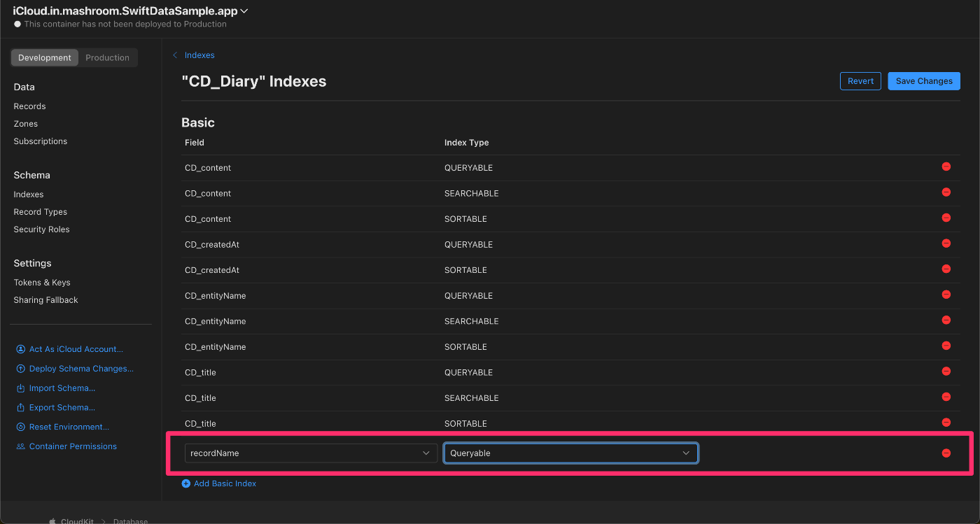The image size is (980, 524).
Task: Click Act As iCloud Account link
Action: coord(76,349)
